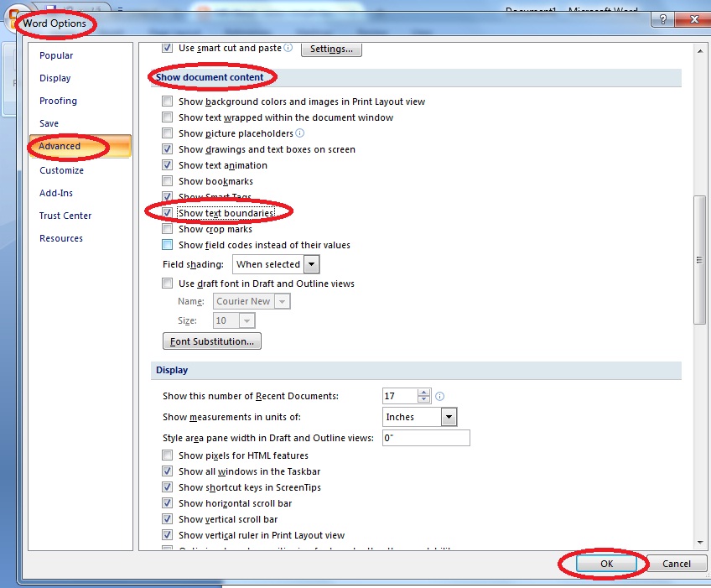Disable Show text boundaries
The image size is (711, 588).
click(169, 212)
